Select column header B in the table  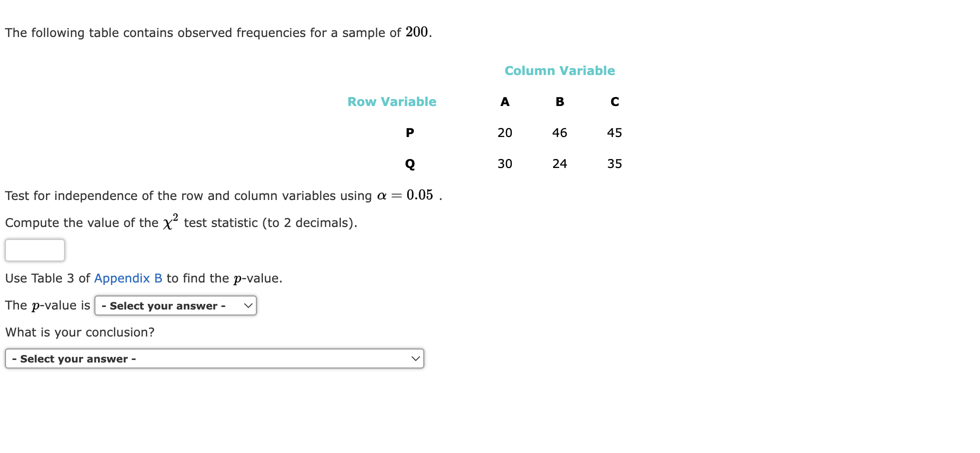[x=559, y=101]
